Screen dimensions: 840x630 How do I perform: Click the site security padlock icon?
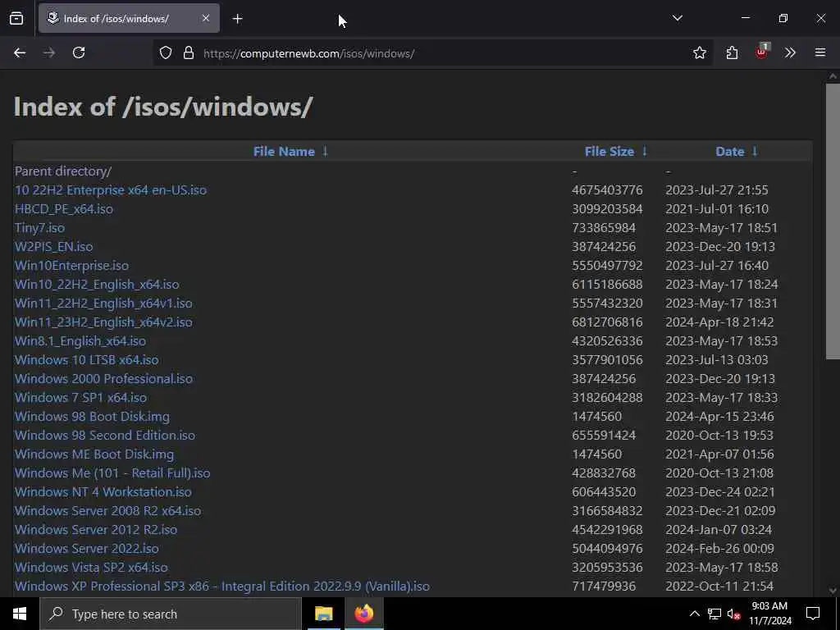[x=188, y=52]
